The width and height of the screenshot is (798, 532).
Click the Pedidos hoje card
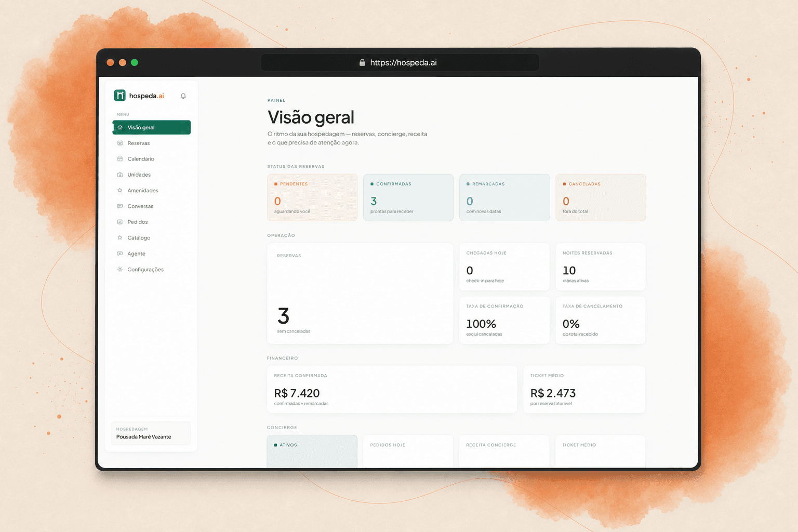408,451
